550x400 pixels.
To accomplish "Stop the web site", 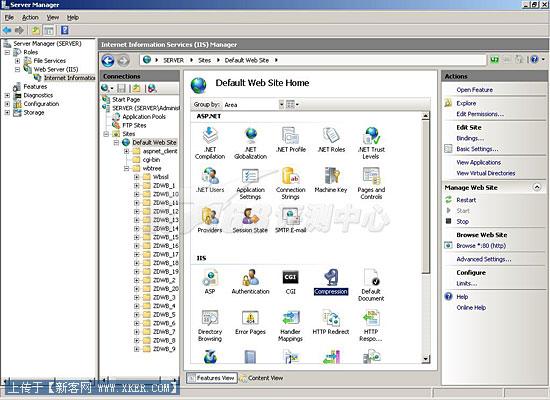I will [462, 222].
